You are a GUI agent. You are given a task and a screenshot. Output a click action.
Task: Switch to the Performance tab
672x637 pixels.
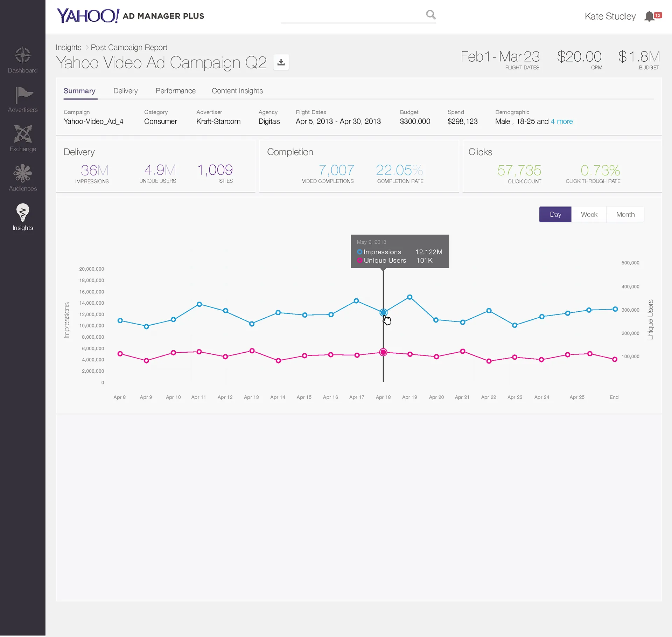(x=175, y=91)
